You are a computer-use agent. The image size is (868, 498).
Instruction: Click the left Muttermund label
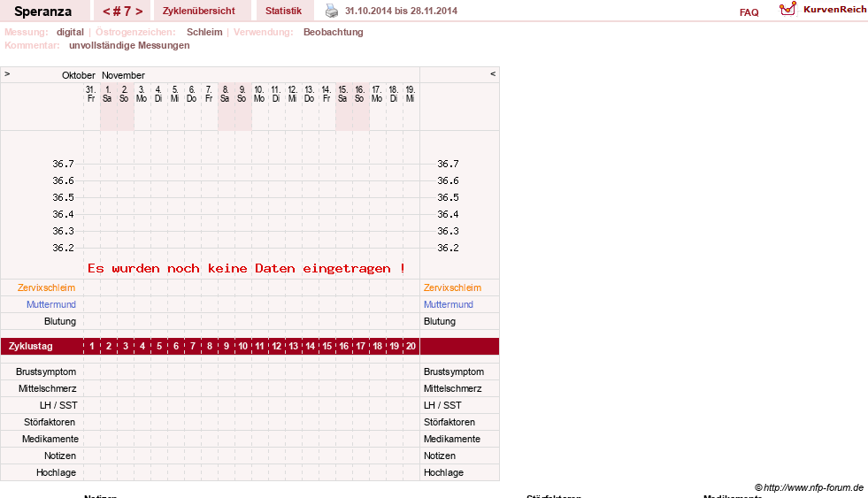point(51,304)
